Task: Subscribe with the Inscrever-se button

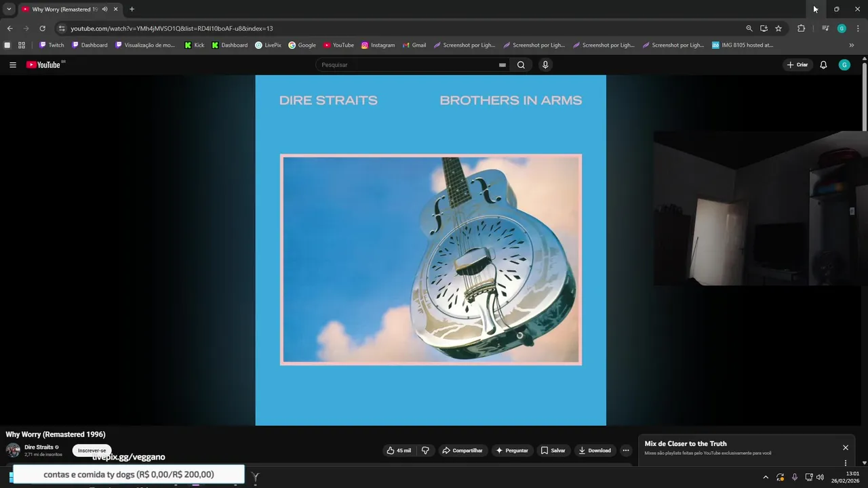Action: [92, 451]
